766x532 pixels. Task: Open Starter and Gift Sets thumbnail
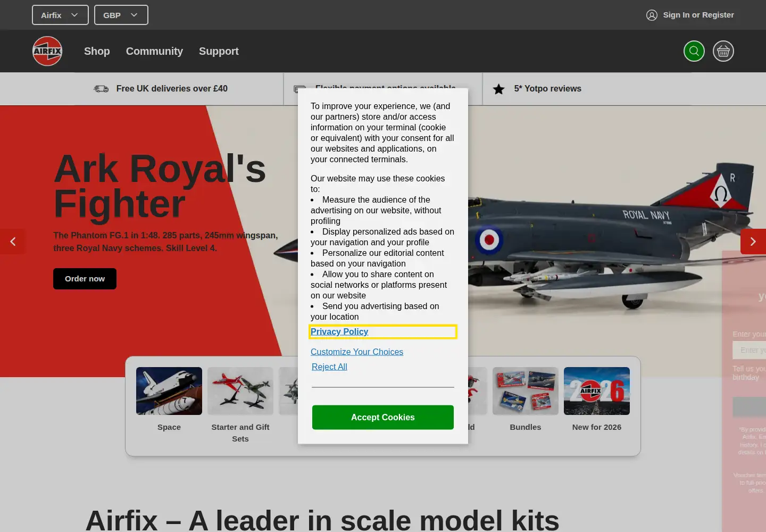(x=240, y=391)
